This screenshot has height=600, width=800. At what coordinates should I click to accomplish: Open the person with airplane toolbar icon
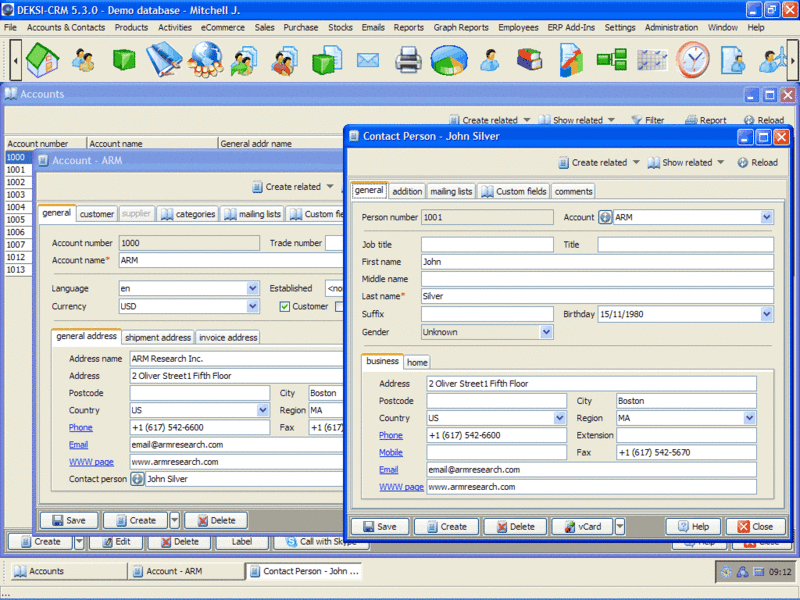coord(772,60)
